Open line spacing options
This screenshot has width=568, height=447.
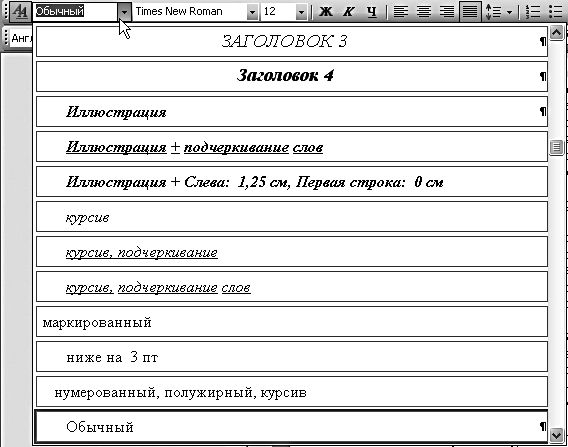click(x=499, y=12)
